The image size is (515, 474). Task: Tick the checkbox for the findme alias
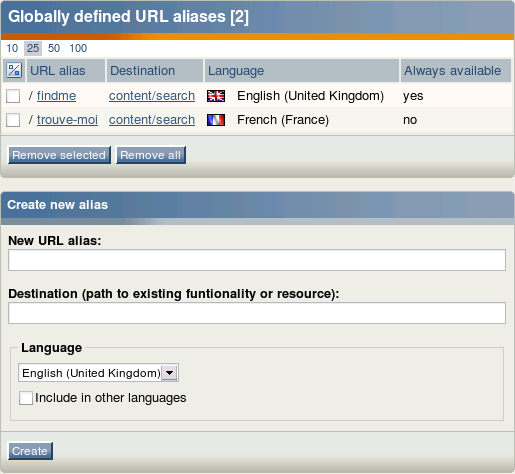point(13,96)
